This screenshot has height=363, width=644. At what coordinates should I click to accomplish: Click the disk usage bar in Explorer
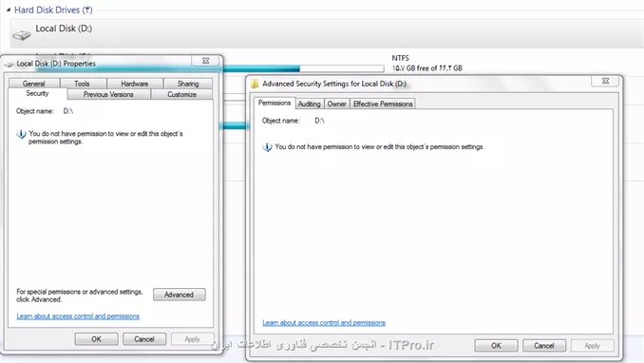(303, 68)
